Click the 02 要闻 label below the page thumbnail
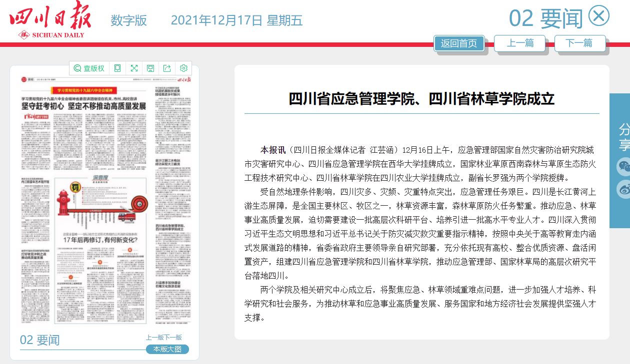 pos(40,340)
